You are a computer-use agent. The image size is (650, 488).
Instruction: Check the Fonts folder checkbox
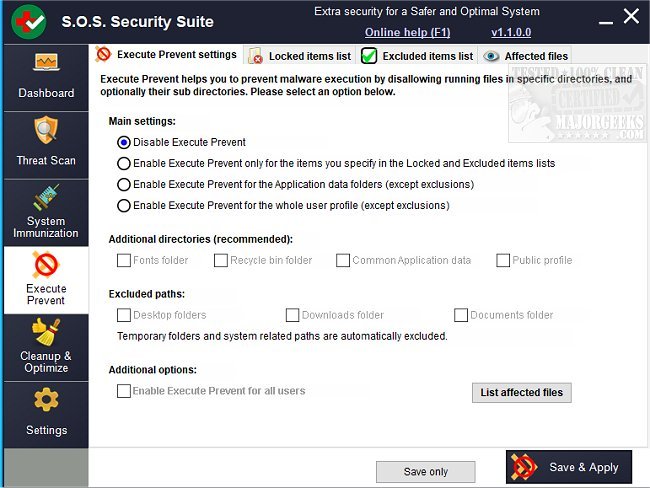(124, 260)
